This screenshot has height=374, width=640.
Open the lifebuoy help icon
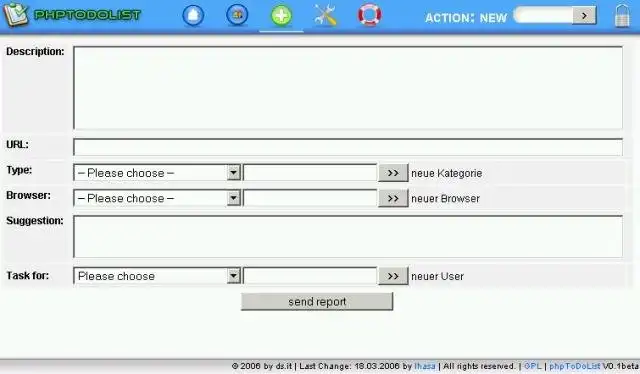tap(370, 15)
